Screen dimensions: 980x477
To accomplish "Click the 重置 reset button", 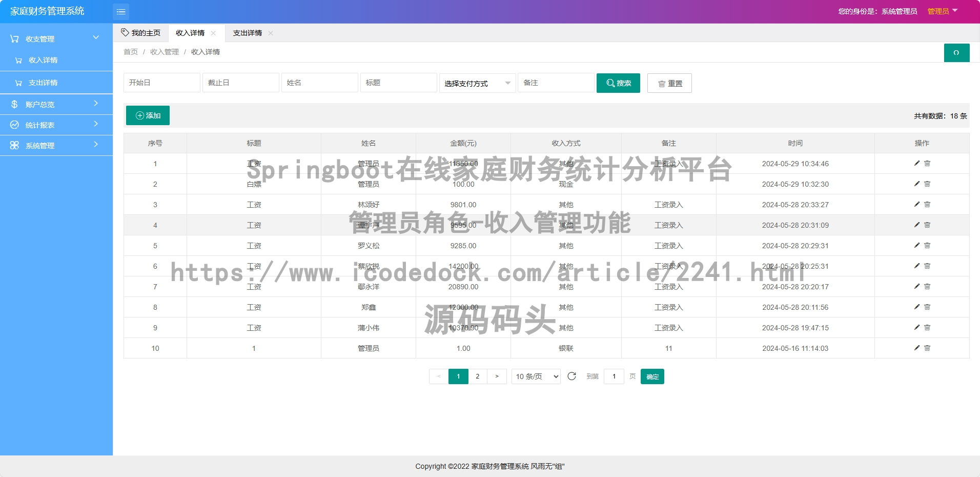I will [x=669, y=83].
